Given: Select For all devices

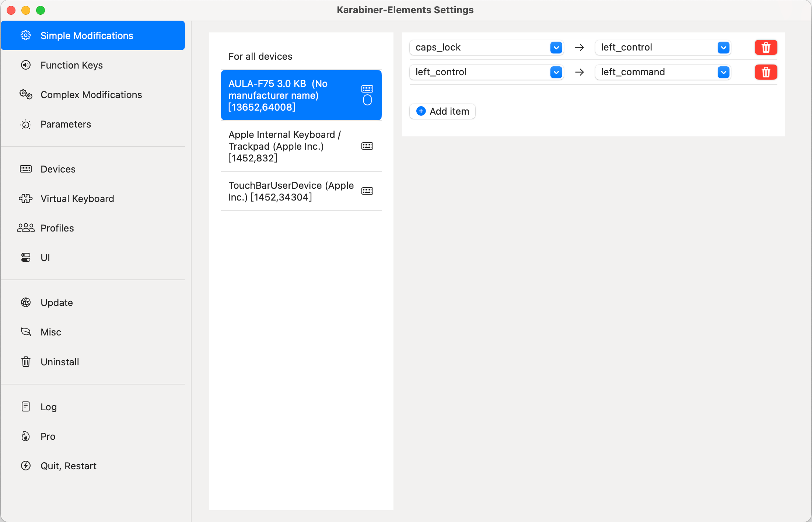Looking at the screenshot, I should (301, 56).
